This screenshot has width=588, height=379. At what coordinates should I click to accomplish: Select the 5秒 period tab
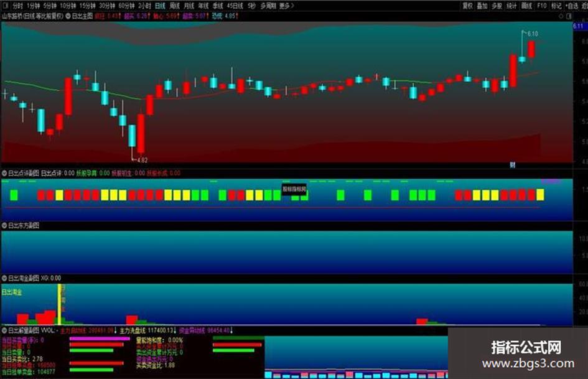251,6
